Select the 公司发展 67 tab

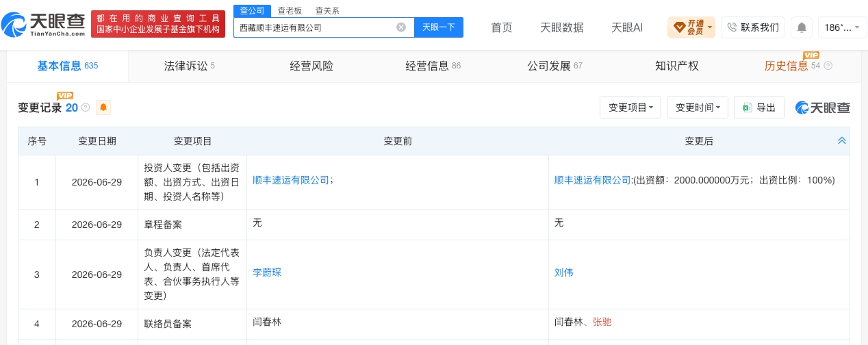(555, 66)
